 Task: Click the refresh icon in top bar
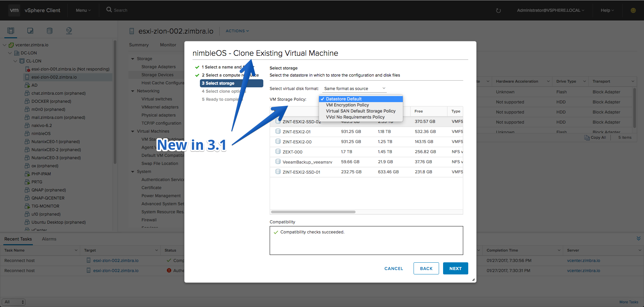click(498, 10)
